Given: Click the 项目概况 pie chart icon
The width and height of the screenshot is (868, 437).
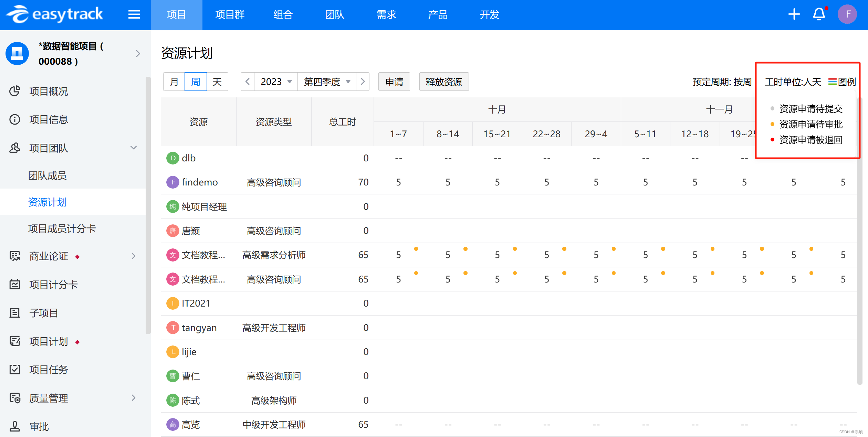Looking at the screenshot, I should (x=15, y=91).
